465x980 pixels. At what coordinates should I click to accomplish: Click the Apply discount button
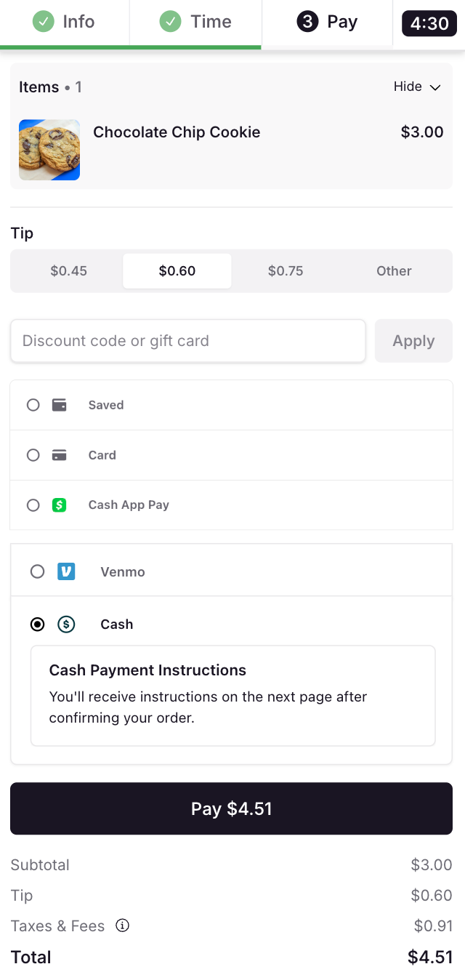click(x=413, y=341)
